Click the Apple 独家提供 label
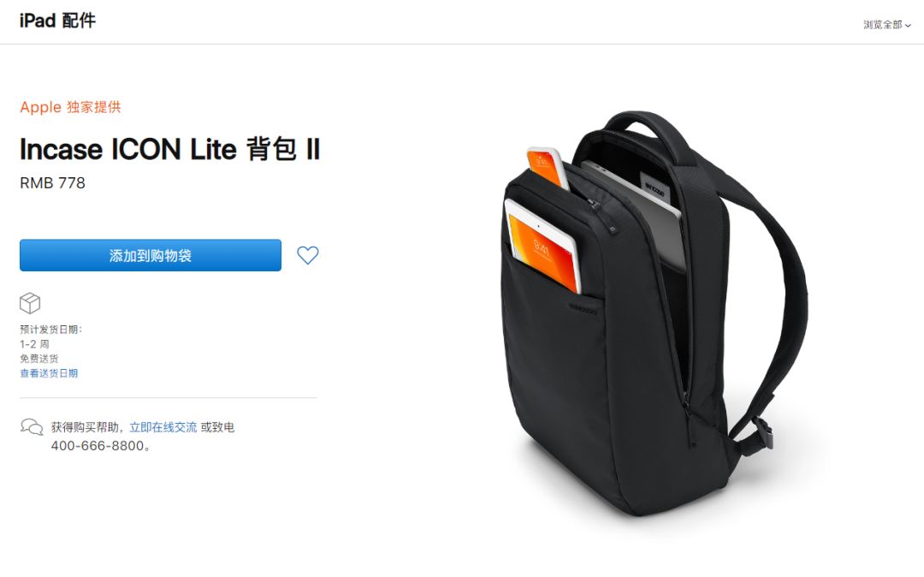 (x=70, y=107)
